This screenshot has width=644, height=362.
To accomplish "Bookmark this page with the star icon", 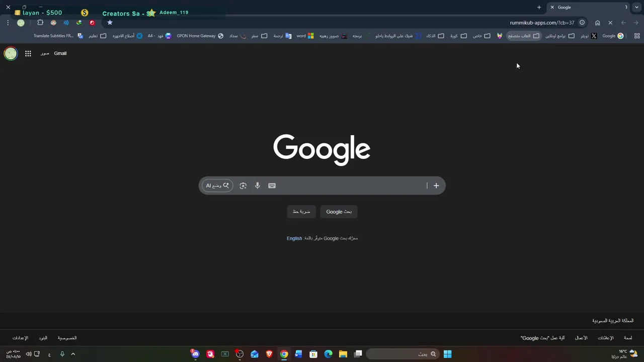I will pyautogui.click(x=110, y=23).
